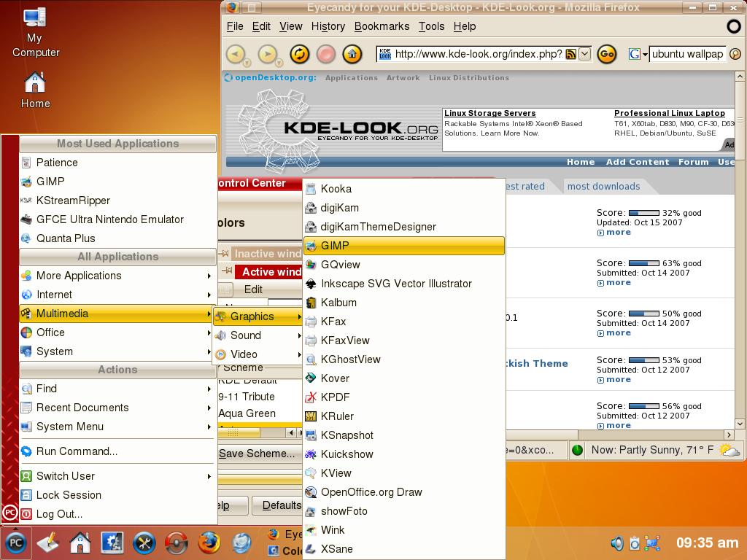Launch Firefox from the taskbar icon
The image size is (747, 560).
[209, 542]
